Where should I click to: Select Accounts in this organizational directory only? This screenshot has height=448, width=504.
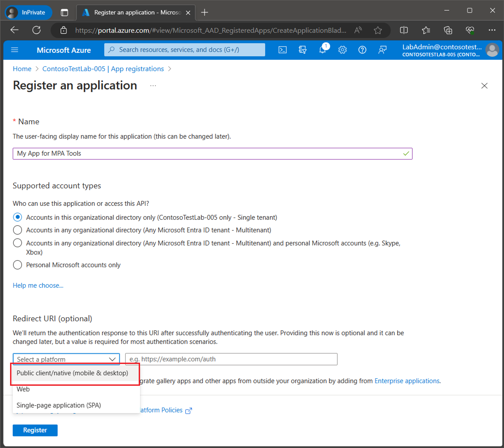[x=17, y=217]
